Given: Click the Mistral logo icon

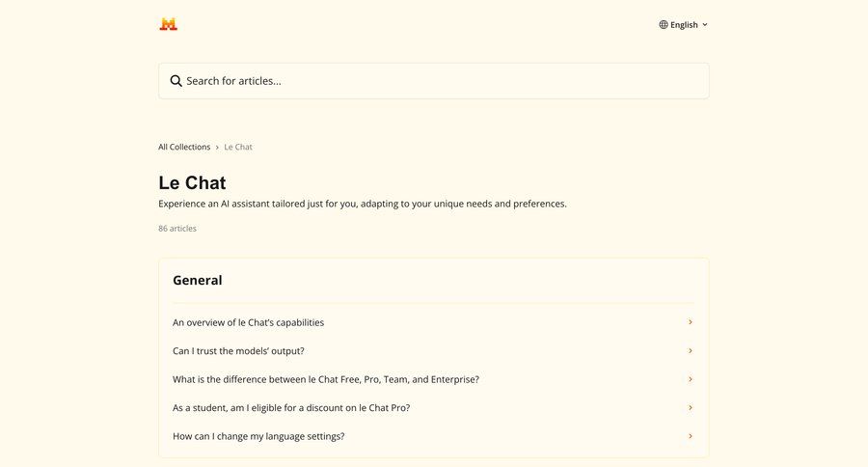Looking at the screenshot, I should (x=169, y=24).
